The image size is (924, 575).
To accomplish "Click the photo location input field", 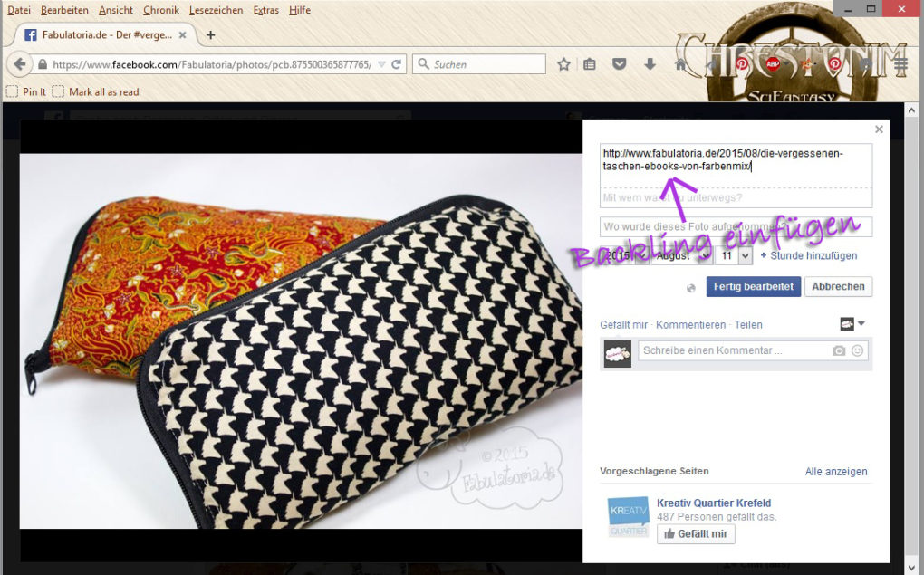I will coord(736,226).
